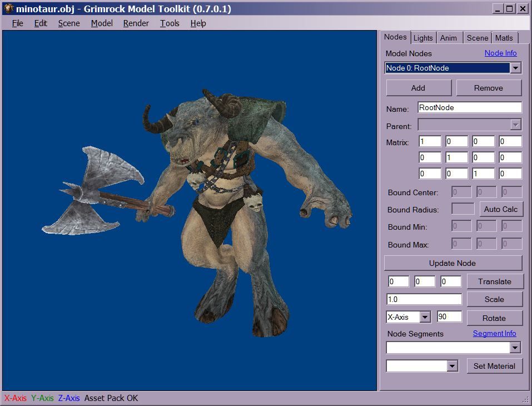Switch to the Scene tab
This screenshot has width=532, height=406.
pos(478,38)
